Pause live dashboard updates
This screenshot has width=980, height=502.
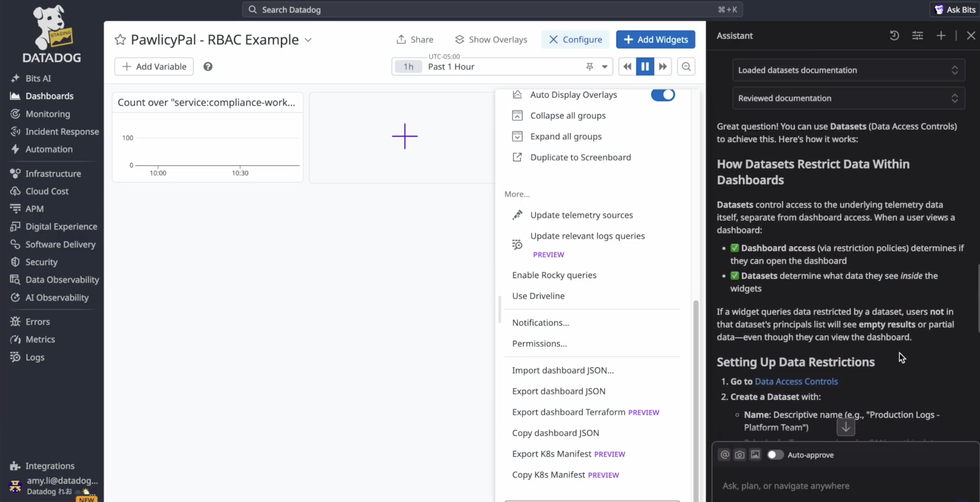click(645, 67)
